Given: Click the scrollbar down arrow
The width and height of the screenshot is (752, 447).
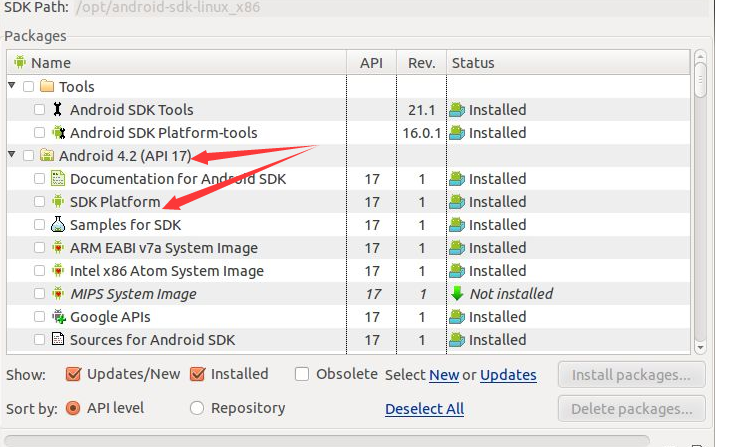Looking at the screenshot, I should coord(700,347).
